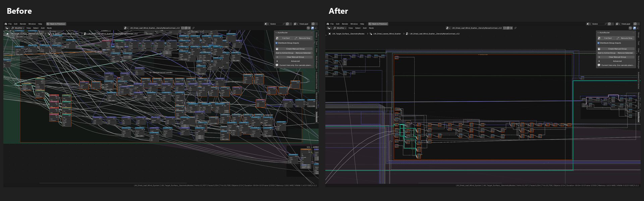644x201 pixels.
Task: Click Back to Previous in Before window
Action: (x=56, y=24)
